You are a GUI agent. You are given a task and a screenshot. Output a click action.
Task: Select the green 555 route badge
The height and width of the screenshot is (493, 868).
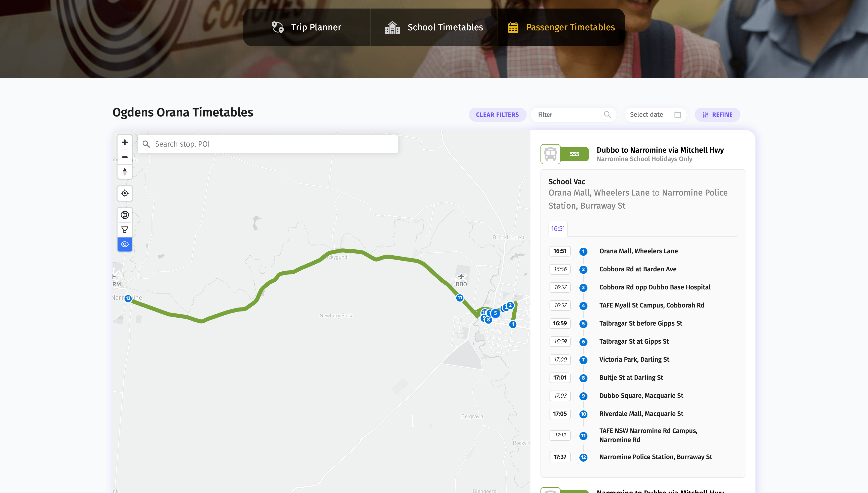pos(574,154)
